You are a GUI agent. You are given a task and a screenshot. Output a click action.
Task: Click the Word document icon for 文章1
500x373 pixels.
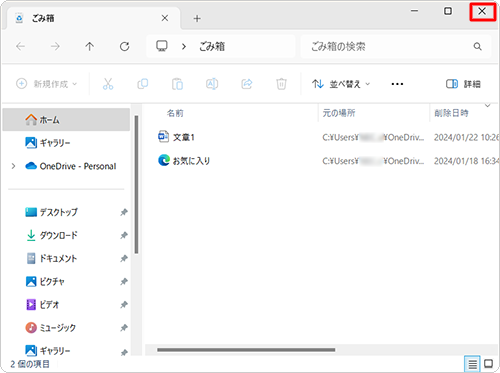[163, 137]
